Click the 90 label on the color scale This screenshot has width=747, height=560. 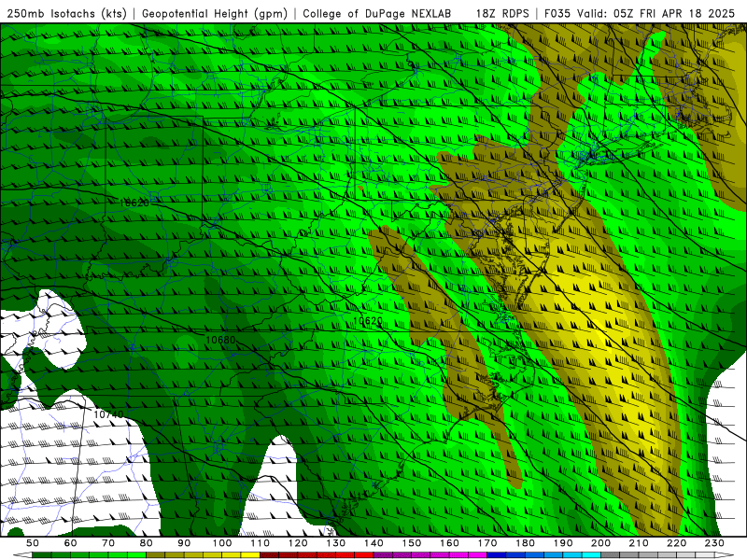pos(184,543)
